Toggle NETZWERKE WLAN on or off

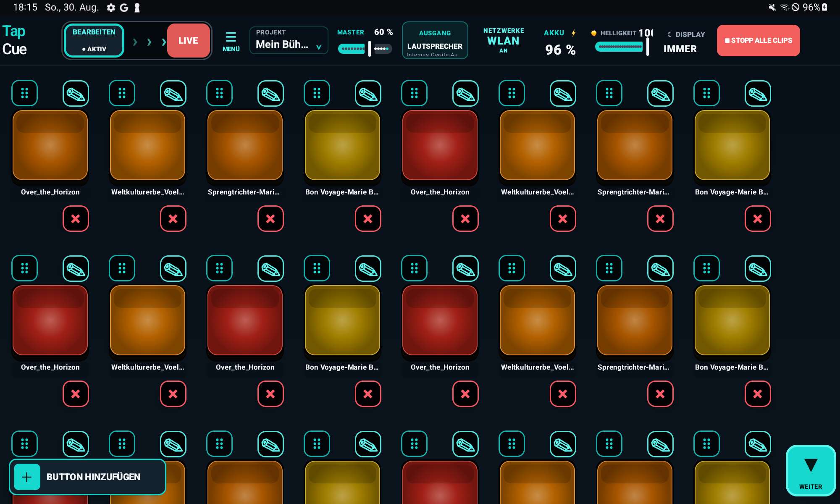504,40
